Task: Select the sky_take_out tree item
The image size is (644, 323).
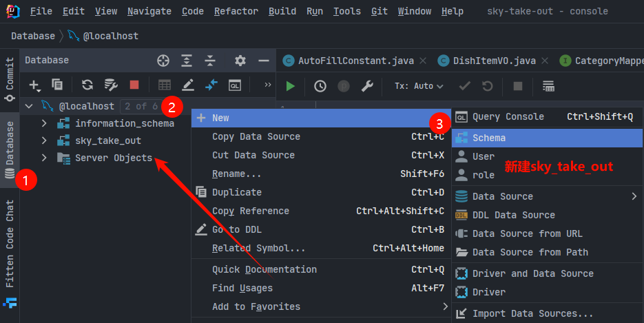Action: [108, 140]
